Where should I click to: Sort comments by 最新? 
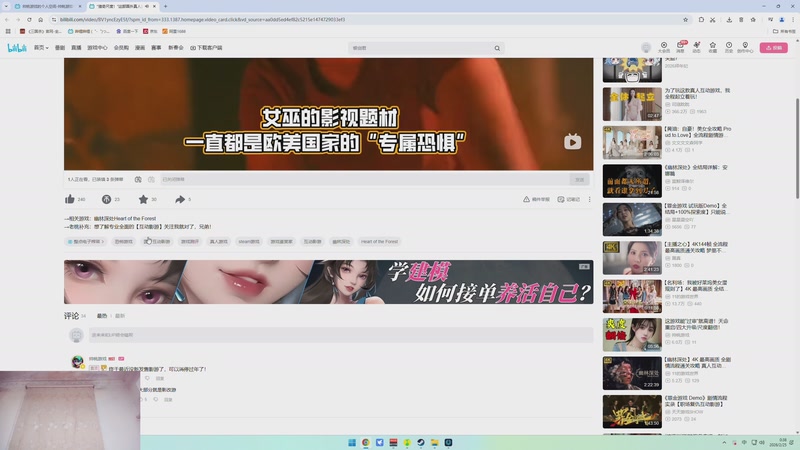120,316
